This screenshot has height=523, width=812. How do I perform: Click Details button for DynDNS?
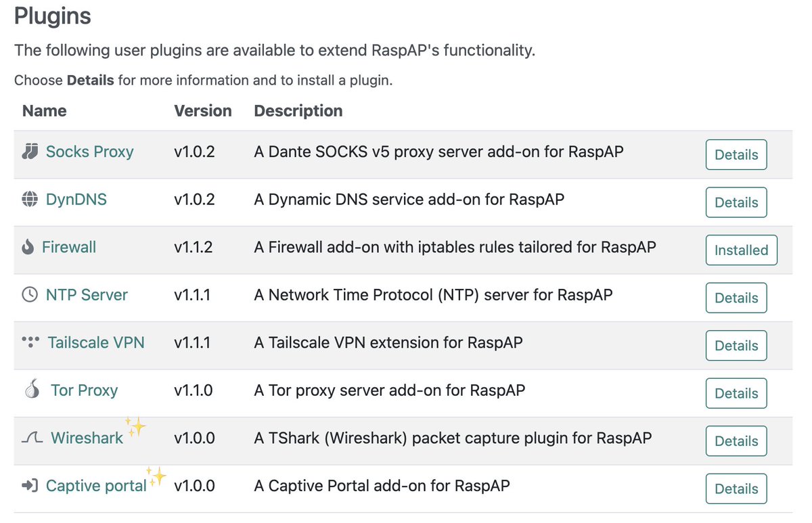pyautogui.click(x=736, y=202)
